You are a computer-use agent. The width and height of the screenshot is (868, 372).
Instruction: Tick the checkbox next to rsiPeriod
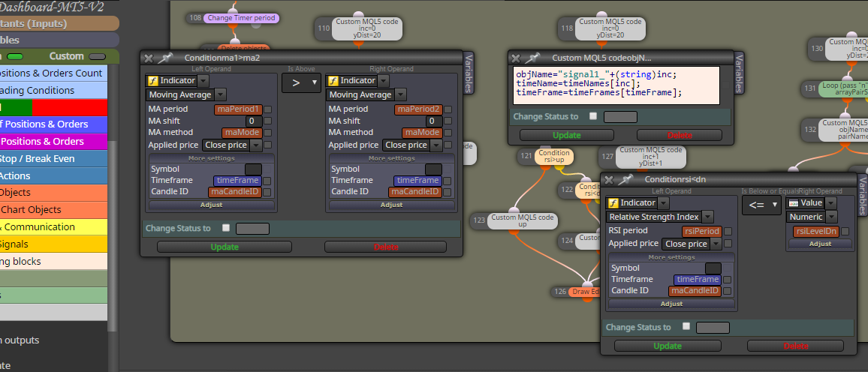click(728, 232)
